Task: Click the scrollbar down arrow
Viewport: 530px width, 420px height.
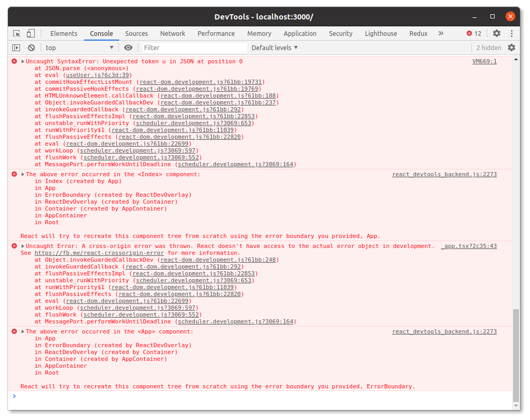Action: pos(516,405)
